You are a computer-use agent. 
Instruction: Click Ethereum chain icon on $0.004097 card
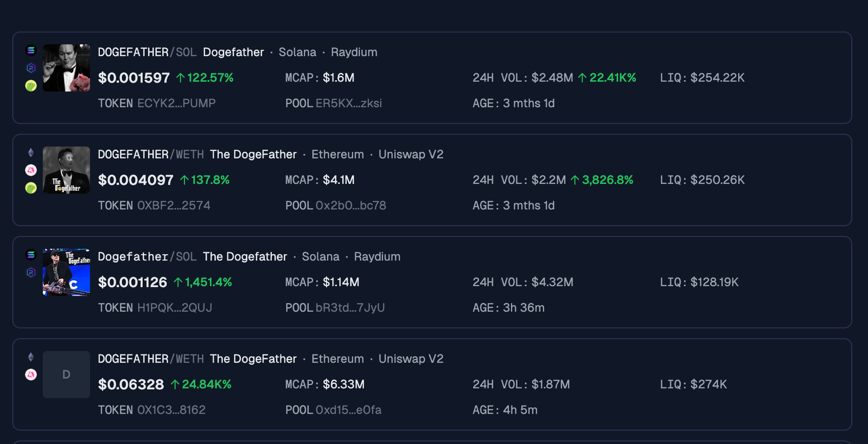[31, 153]
